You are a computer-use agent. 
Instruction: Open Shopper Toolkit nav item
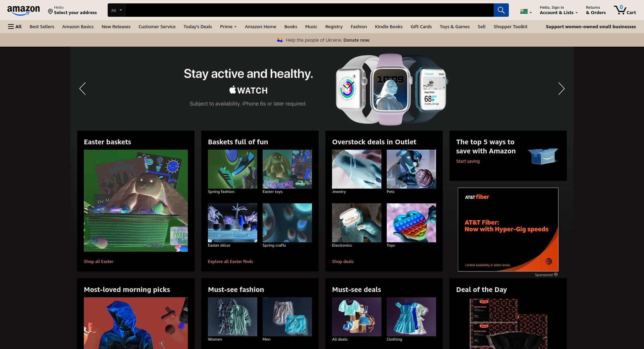(510, 27)
